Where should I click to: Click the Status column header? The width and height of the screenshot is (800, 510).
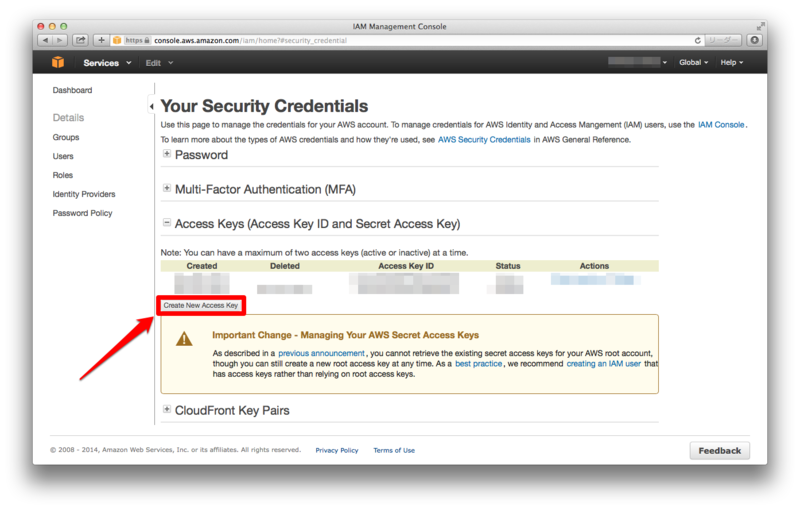pos(508,266)
